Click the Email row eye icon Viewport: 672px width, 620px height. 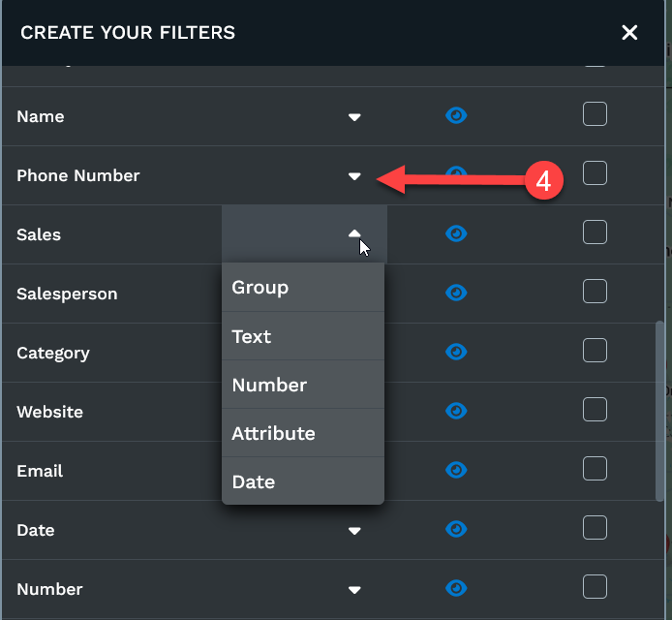[x=456, y=471]
